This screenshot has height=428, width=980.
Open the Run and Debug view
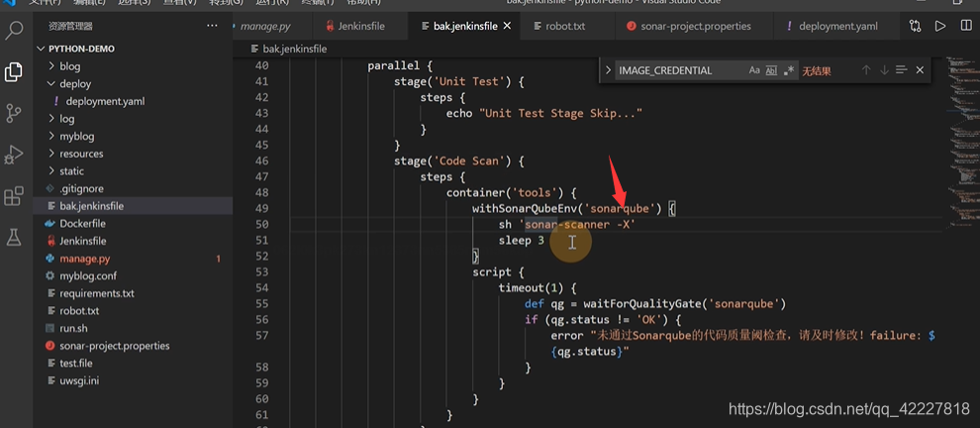(14, 155)
